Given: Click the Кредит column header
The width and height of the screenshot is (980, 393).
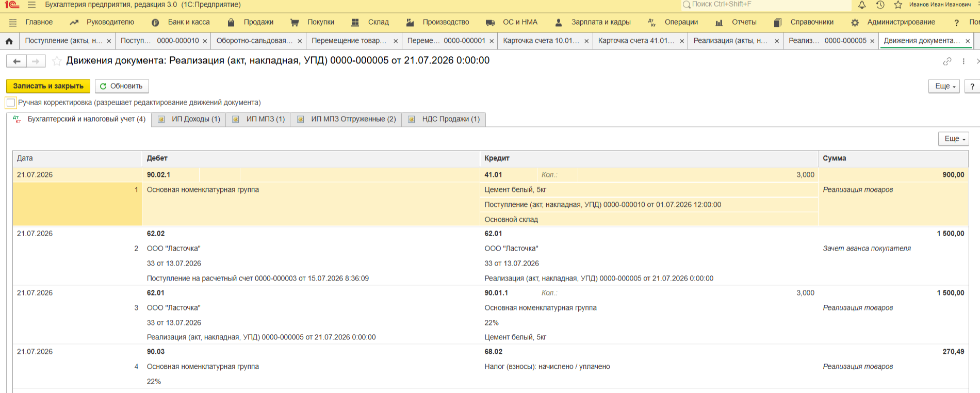Looking at the screenshot, I should pos(649,158).
